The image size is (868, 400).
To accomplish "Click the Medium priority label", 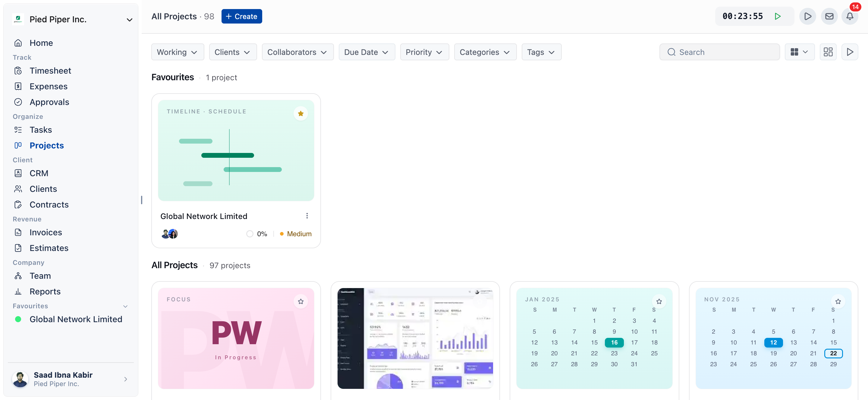I will [x=299, y=234].
